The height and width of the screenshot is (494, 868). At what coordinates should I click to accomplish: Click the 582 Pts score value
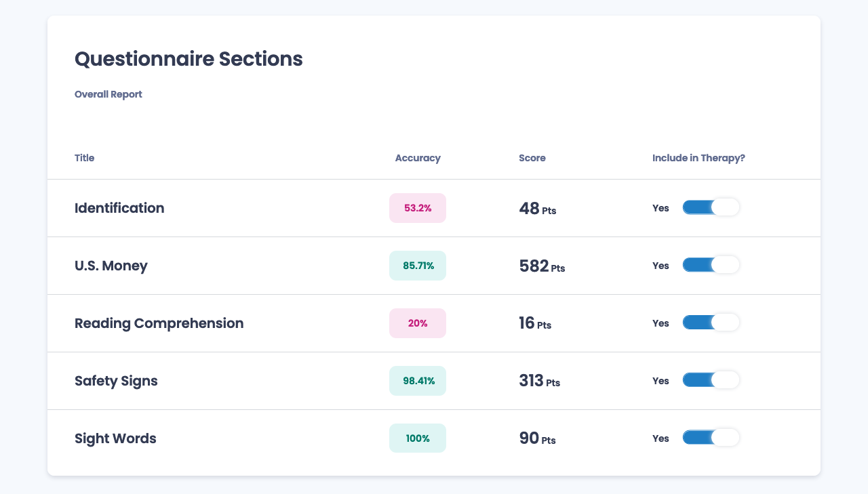pos(541,266)
